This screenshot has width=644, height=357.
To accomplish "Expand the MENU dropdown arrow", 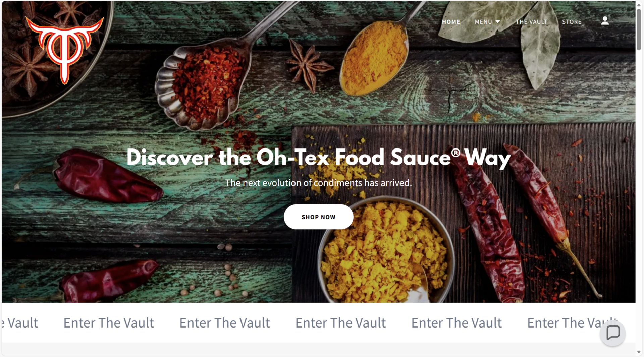I will pos(498,22).
